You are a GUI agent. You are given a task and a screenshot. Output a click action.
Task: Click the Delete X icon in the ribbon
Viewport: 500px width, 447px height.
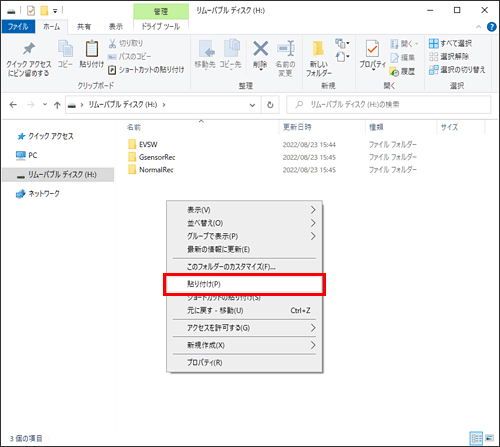click(x=260, y=49)
